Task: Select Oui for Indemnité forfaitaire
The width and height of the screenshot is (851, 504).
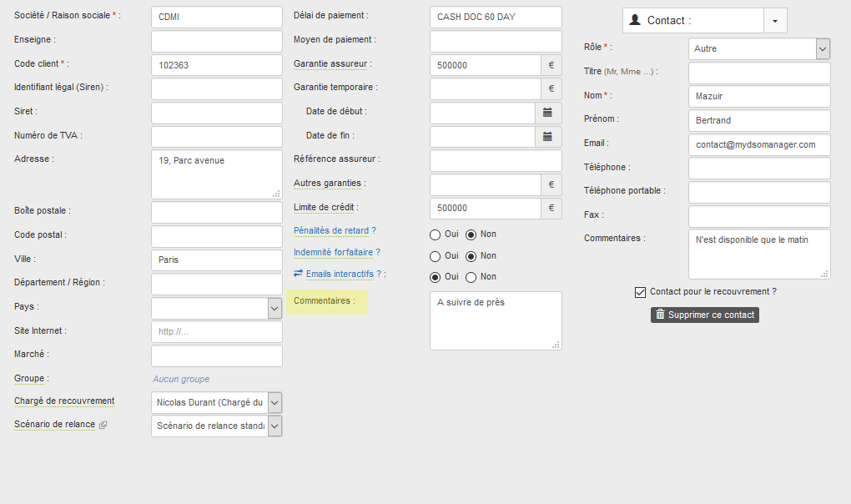Action: [435, 256]
